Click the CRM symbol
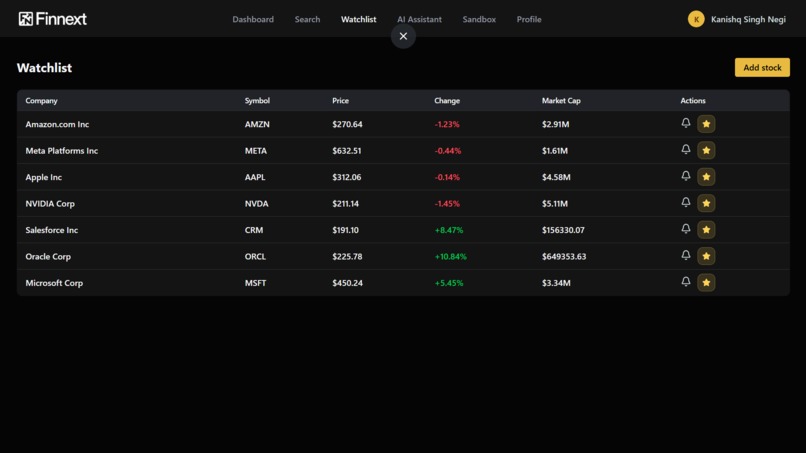 [x=254, y=230]
